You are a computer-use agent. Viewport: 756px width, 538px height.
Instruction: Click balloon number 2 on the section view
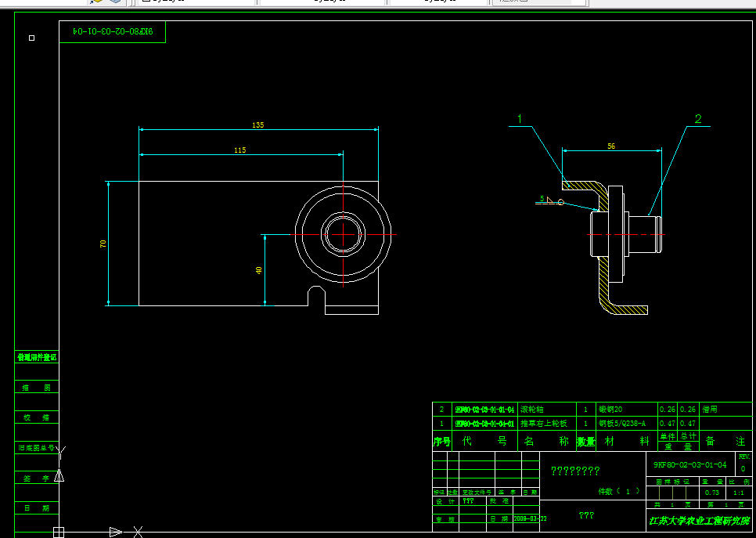click(x=698, y=119)
